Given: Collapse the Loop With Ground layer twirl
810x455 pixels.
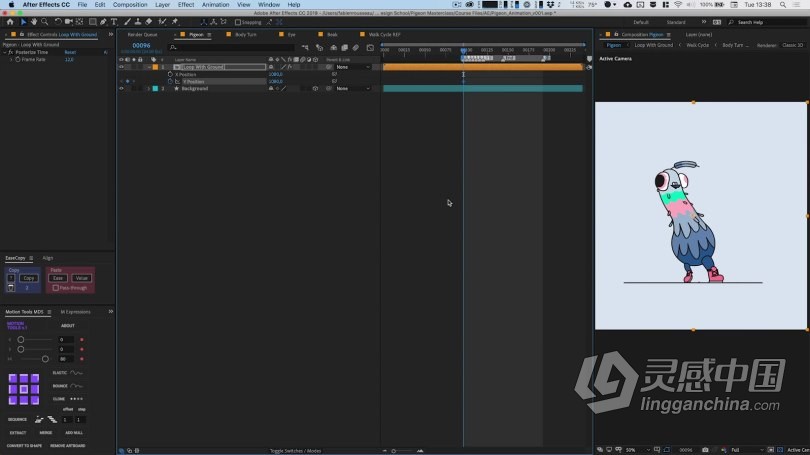Looking at the screenshot, I should coord(149,67).
